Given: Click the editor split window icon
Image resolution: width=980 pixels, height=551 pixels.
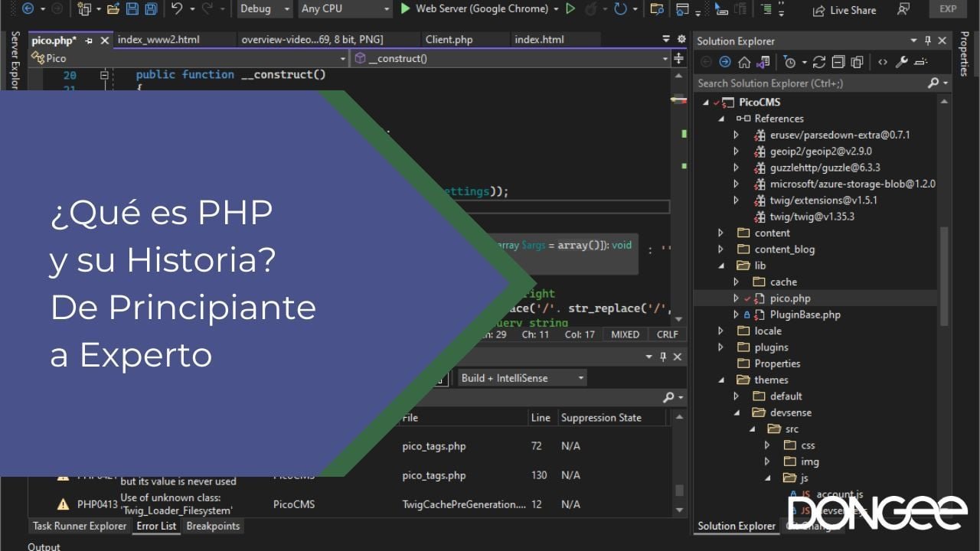Looking at the screenshot, I should (x=678, y=58).
